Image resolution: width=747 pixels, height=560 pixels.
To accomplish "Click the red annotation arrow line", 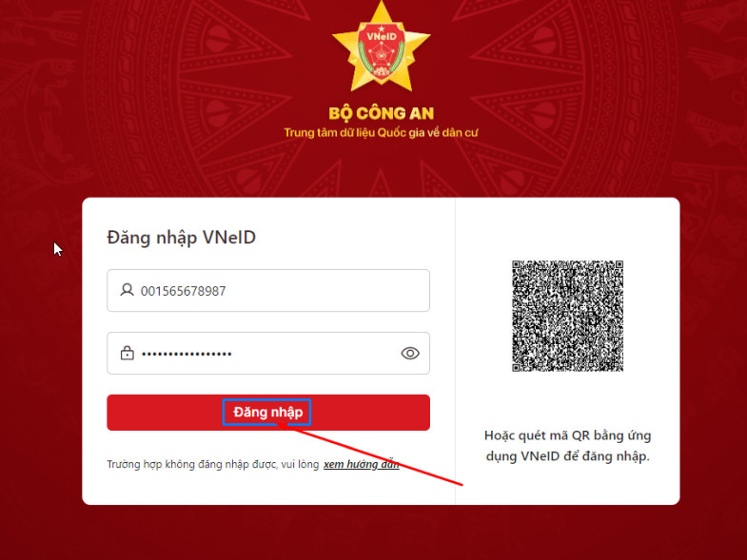I will click(x=371, y=454).
